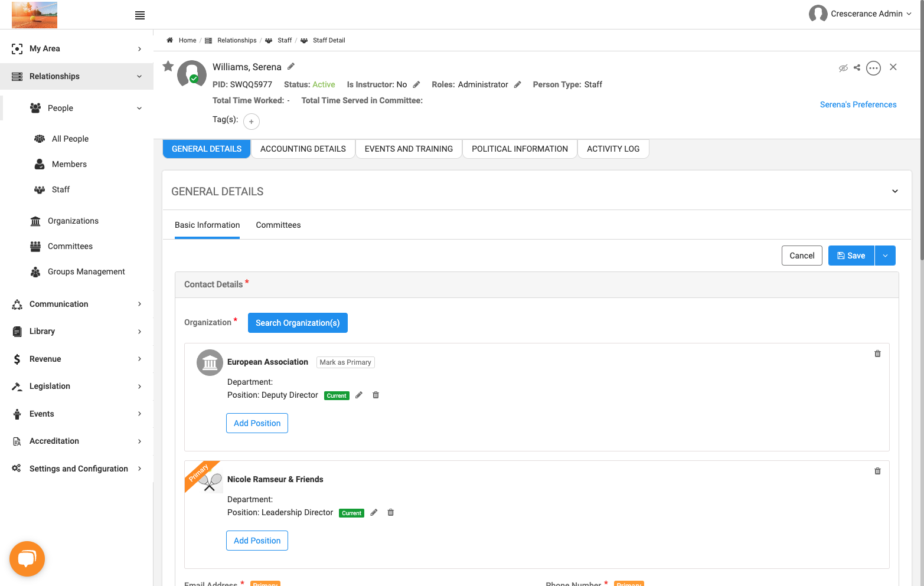Expand the Revenue sidebar section
The image size is (924, 586).
pyautogui.click(x=77, y=359)
